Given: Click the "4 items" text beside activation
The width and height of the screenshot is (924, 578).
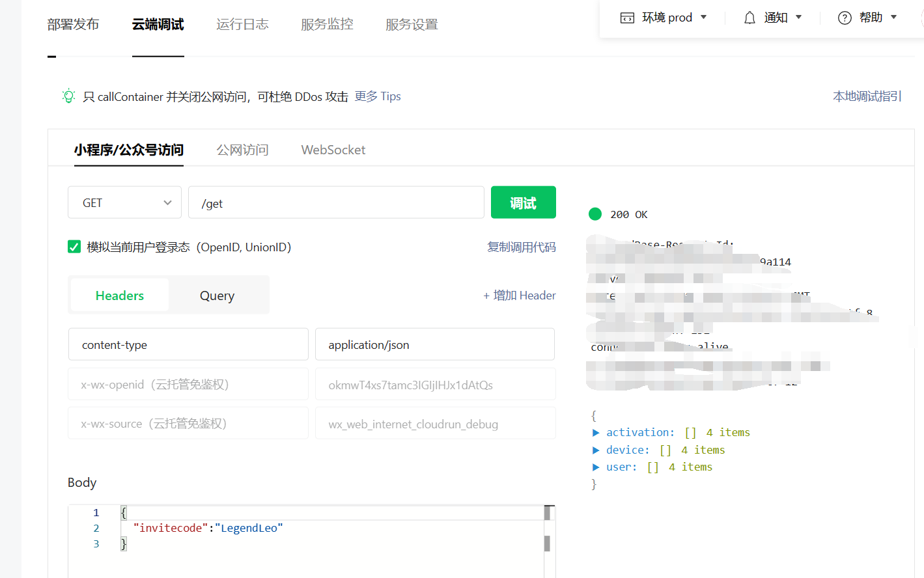Looking at the screenshot, I should pos(728,433).
